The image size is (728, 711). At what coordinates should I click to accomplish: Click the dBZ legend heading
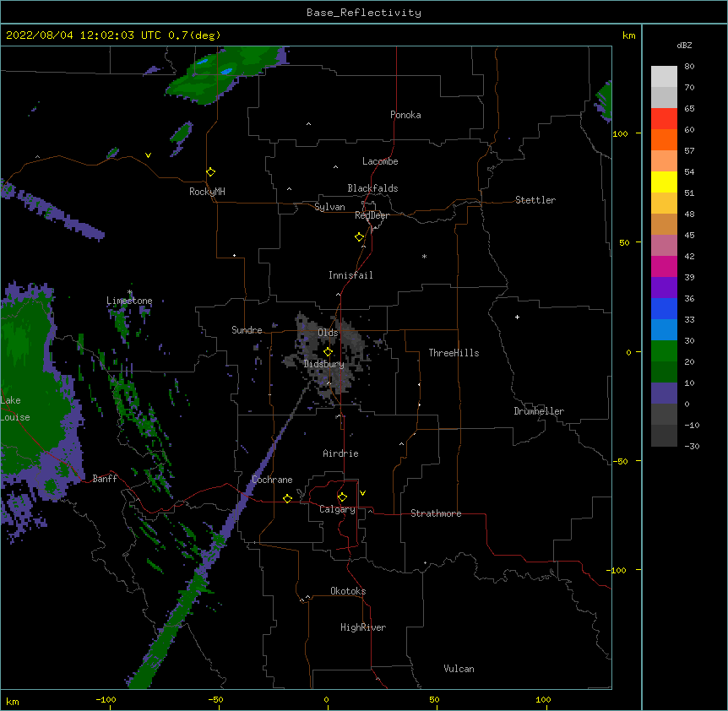click(684, 45)
